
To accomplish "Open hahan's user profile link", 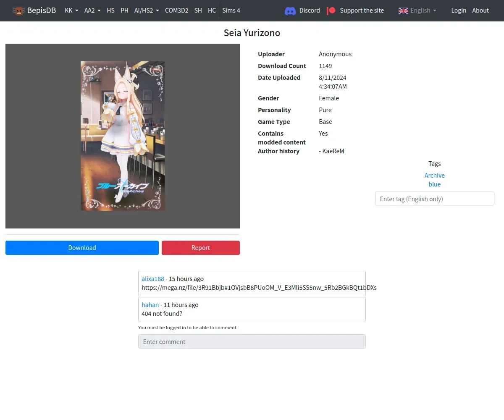I will click(150, 305).
